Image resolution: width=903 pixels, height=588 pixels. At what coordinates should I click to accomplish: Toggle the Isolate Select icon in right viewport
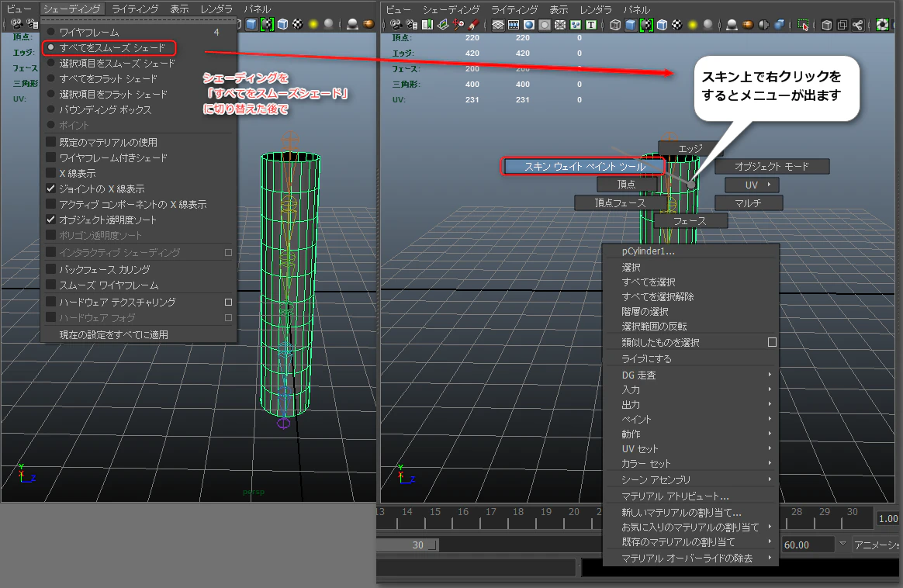coord(804,25)
